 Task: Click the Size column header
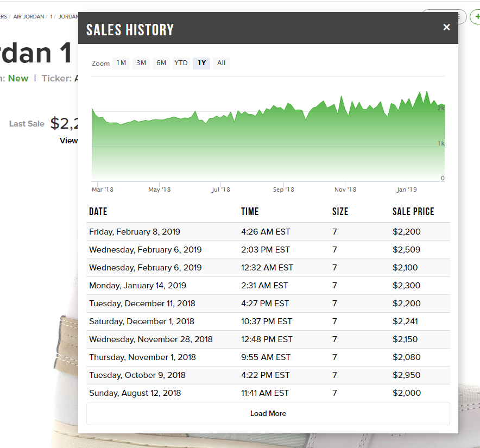[x=340, y=212]
